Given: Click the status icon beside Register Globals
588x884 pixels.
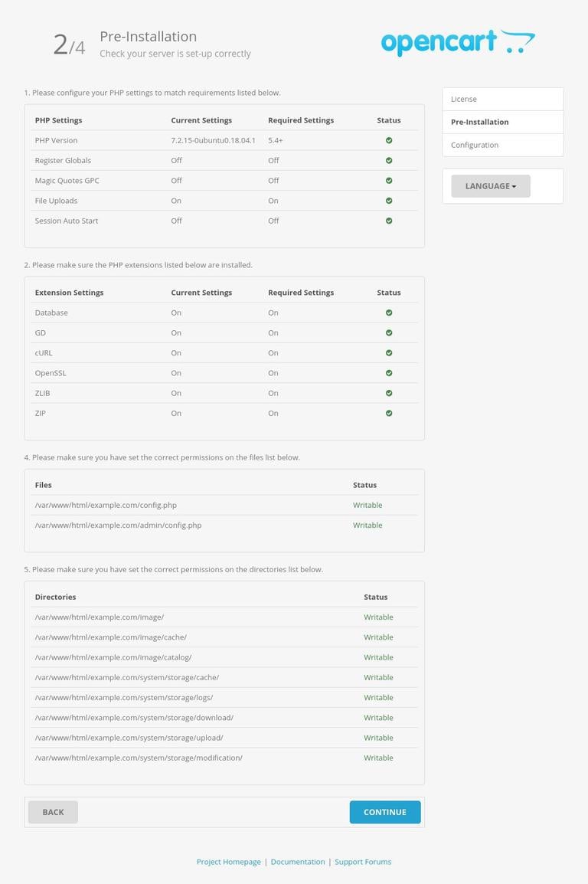Looking at the screenshot, I should pyautogui.click(x=389, y=160).
